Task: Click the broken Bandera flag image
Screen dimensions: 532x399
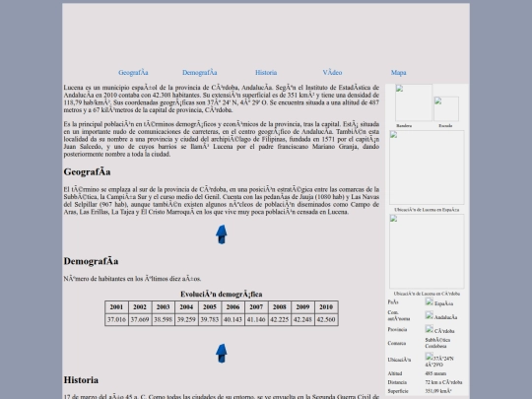Action: point(414,102)
